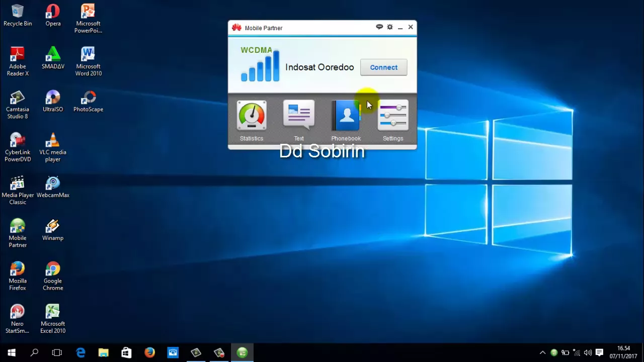Select the Adobe Reader X desktop icon
Screen dimensions: 644x362
coord(18,62)
